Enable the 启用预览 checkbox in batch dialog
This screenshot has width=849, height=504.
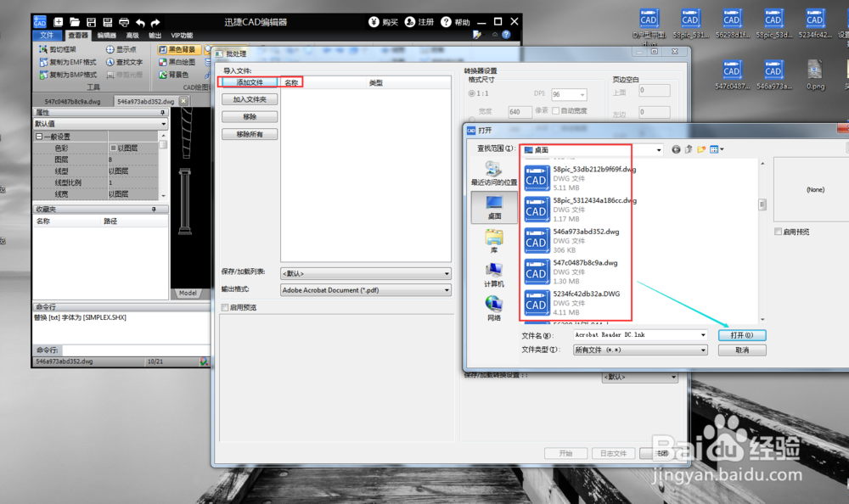coord(225,307)
